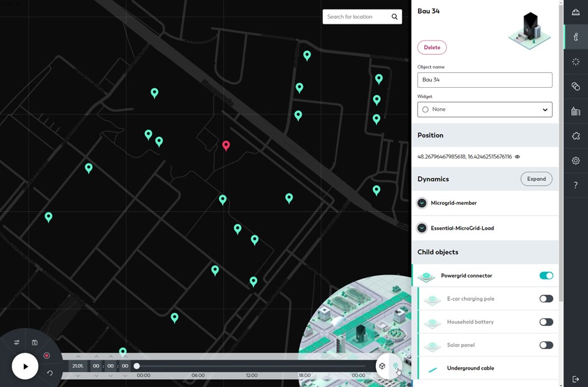Click the Household battery icon
Screen dimensions: 588x387
[432, 323]
